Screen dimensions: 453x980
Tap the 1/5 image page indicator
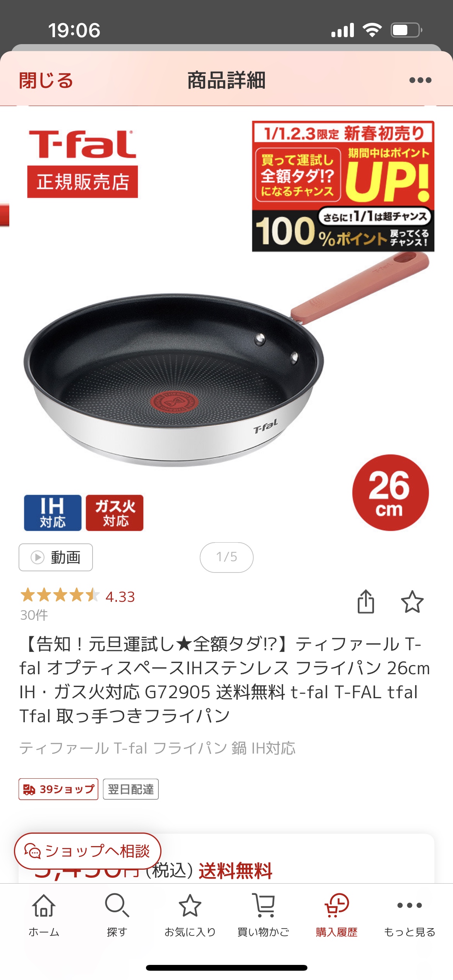point(226,557)
